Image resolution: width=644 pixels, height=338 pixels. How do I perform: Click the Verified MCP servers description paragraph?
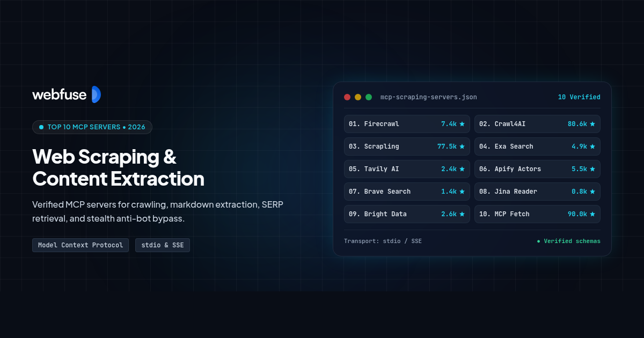(158, 212)
